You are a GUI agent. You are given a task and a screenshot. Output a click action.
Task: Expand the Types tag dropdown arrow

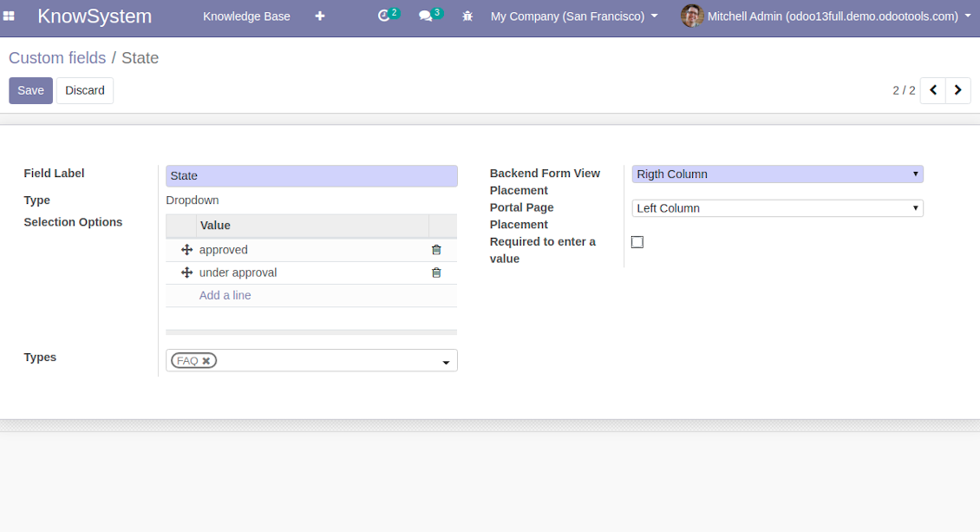pos(446,363)
